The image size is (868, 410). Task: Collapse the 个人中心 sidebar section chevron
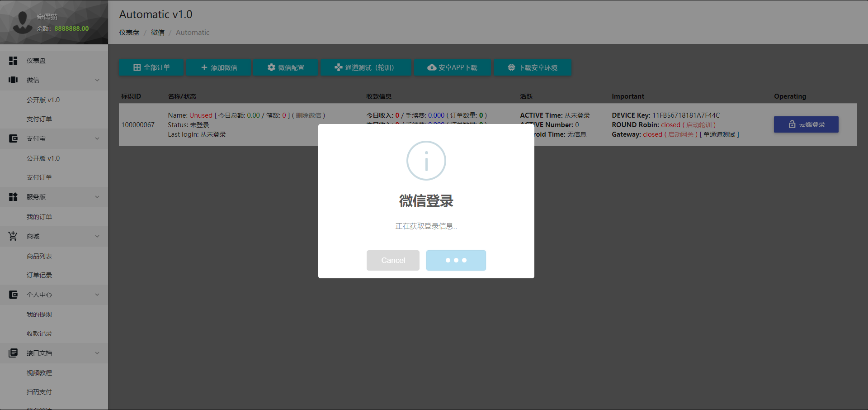[x=97, y=295]
